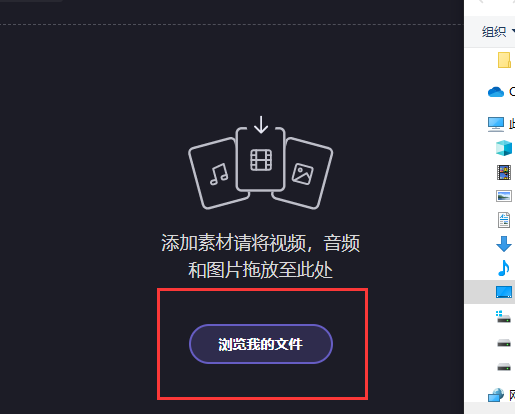Screen dimensions: 515x414
Task: Click the 浏览我的文件 button
Action: 261,344
